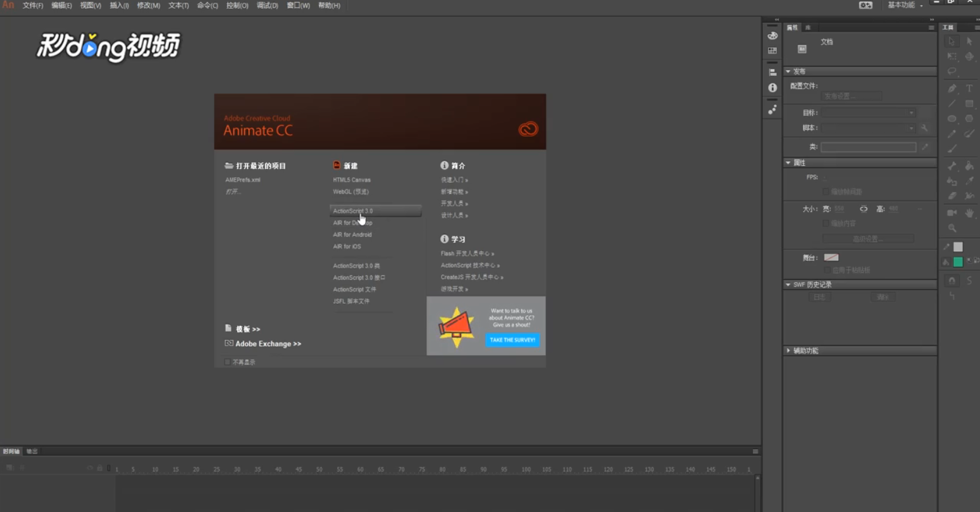Open the Info panel icon
This screenshot has height=512, width=980.
(x=772, y=88)
